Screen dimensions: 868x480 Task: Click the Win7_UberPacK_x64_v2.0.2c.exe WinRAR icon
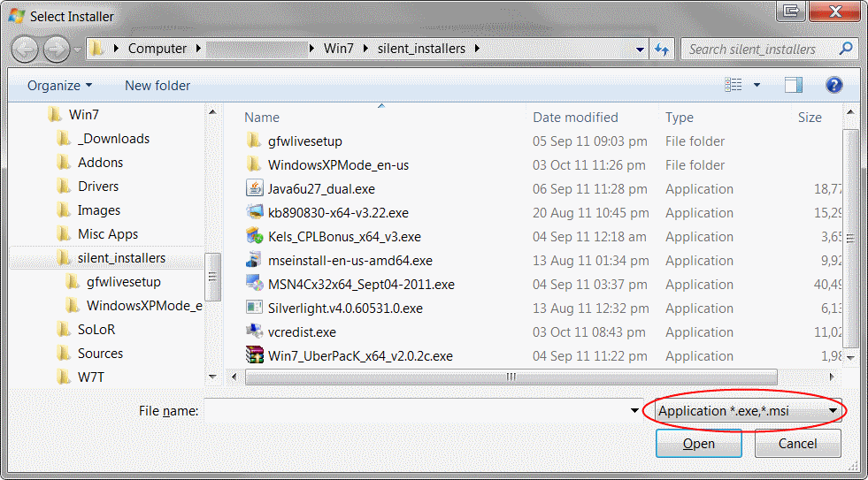[x=254, y=355]
